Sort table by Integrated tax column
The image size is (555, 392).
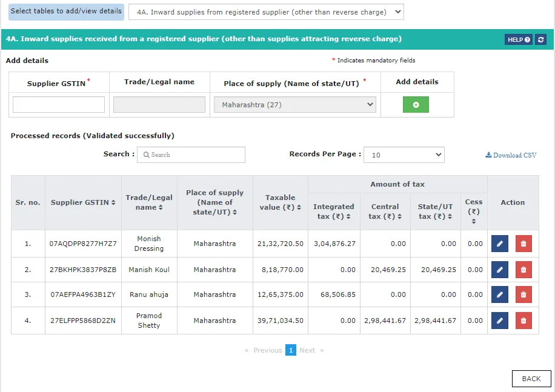pyautogui.click(x=334, y=211)
